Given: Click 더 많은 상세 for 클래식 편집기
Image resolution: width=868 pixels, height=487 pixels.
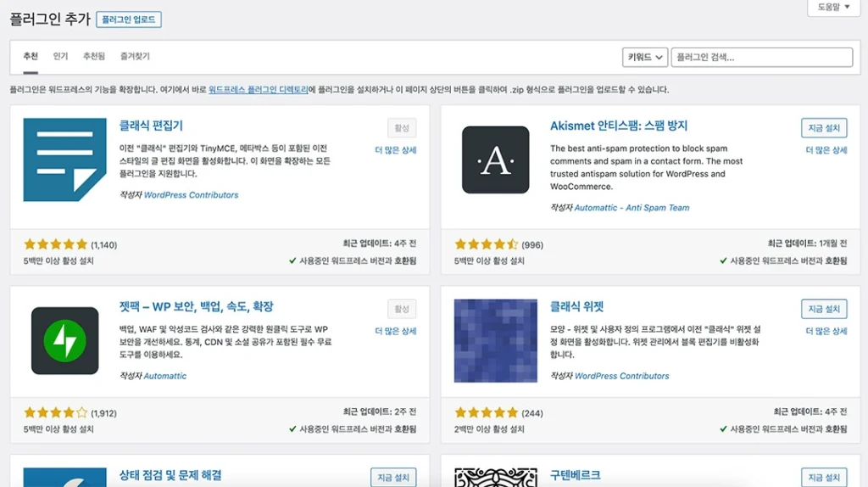Looking at the screenshot, I should point(395,150).
